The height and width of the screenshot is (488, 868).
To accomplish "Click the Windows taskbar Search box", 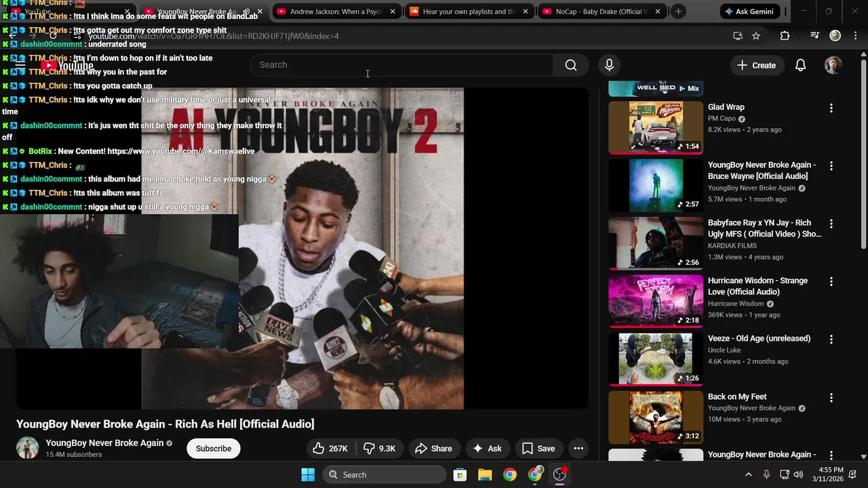I will coord(384,474).
